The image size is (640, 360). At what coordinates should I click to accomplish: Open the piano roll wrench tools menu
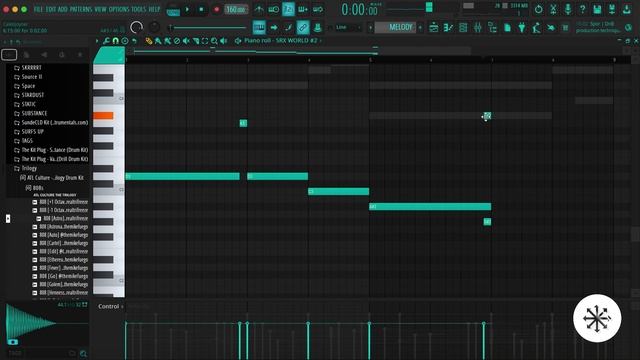(x=106, y=41)
